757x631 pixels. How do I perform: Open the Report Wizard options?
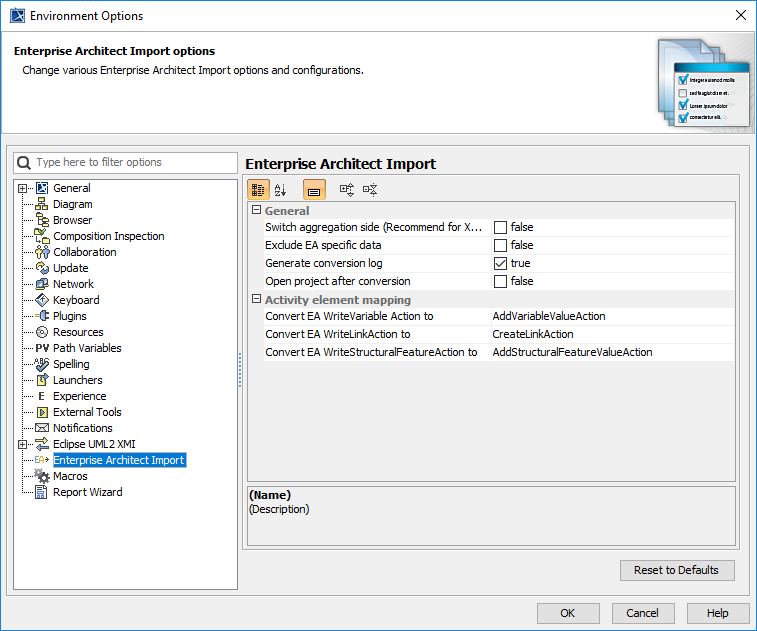click(x=87, y=492)
